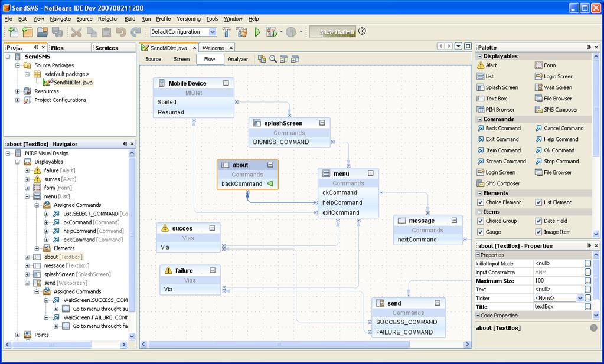Image resolution: width=604 pixels, height=364 pixels.
Task: Toggle the Gauge checkbox
Action: [481, 232]
